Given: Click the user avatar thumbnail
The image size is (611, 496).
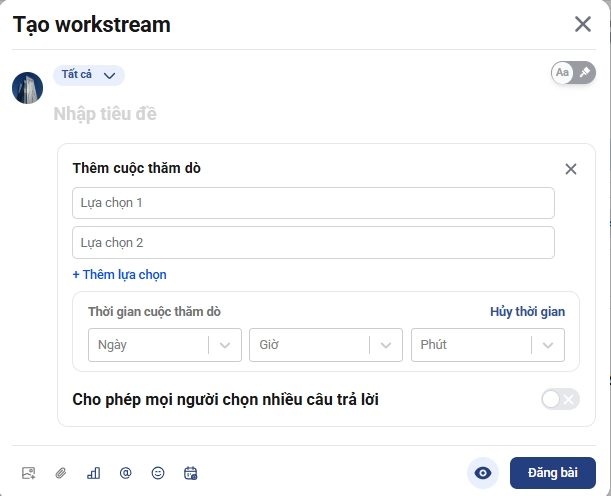Looking at the screenshot, I should 27,88.
